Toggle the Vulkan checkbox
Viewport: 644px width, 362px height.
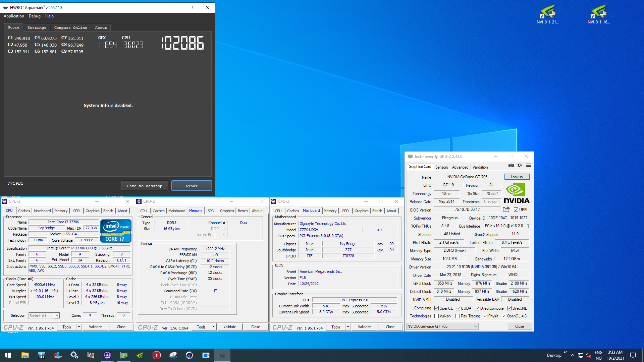[436, 316]
